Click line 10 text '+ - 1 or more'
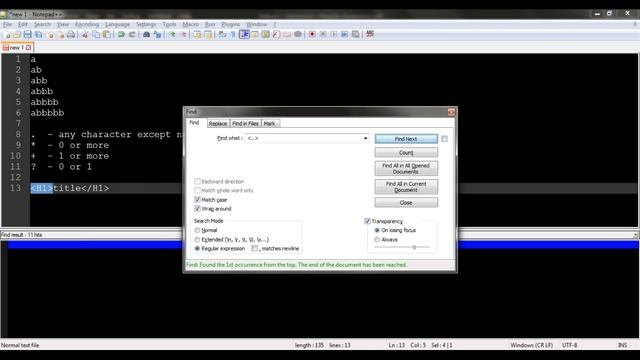The width and height of the screenshot is (640, 360). [x=70, y=156]
